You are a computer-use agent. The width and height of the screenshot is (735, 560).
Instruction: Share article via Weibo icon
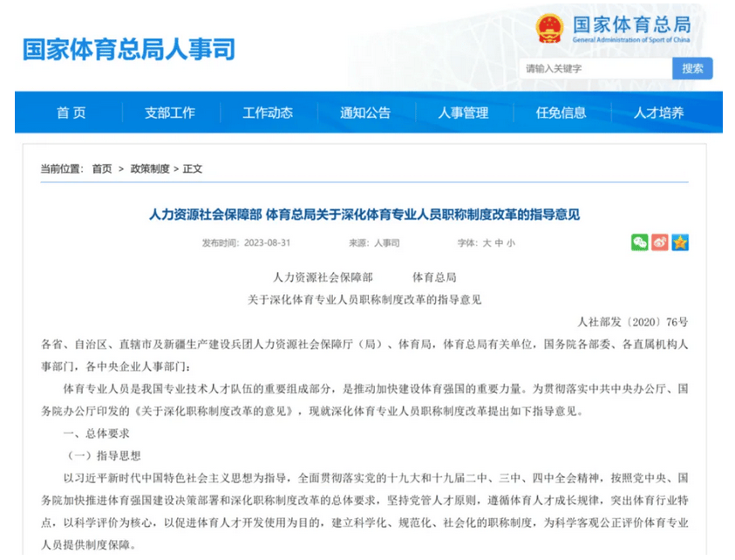(659, 242)
